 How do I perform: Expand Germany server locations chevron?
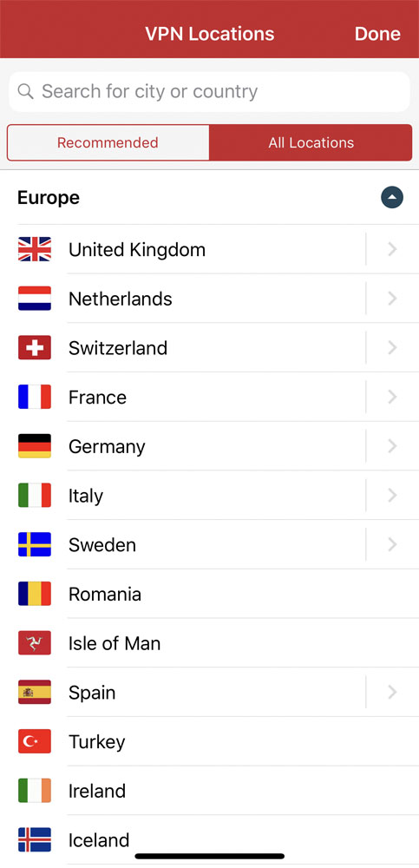pyautogui.click(x=392, y=446)
